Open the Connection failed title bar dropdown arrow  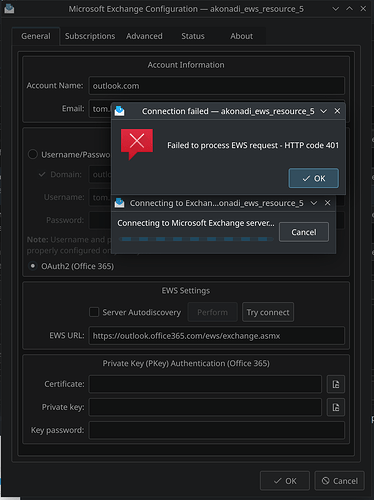tap(323, 111)
